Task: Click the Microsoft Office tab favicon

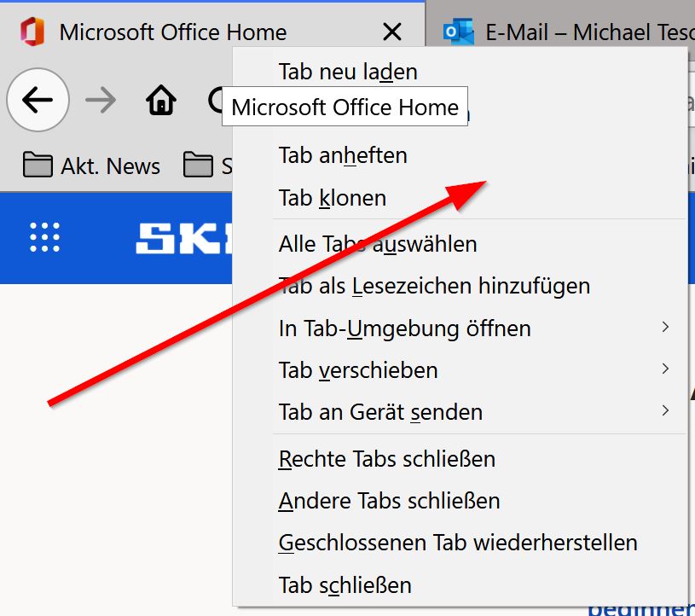Action: point(32,32)
